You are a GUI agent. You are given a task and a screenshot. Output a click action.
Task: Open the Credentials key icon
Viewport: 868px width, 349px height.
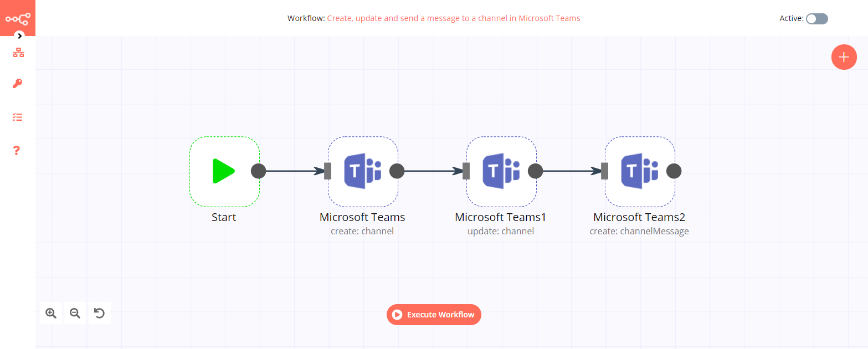[17, 84]
